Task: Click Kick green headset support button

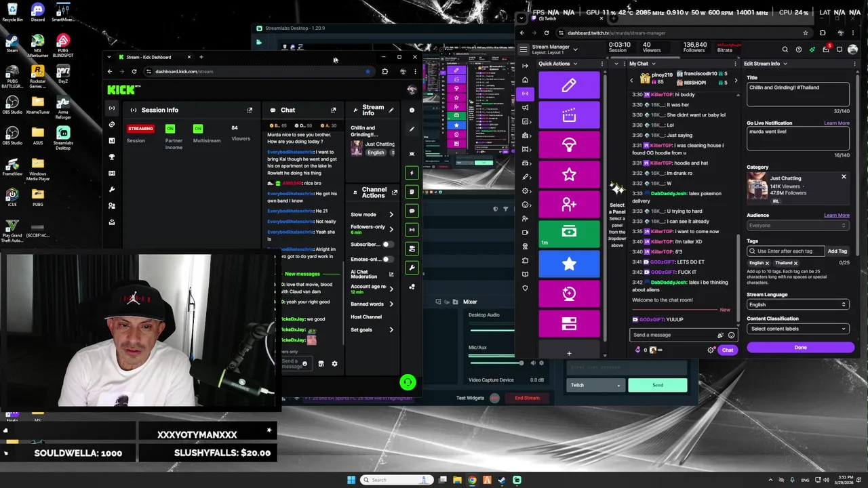Action: click(408, 383)
